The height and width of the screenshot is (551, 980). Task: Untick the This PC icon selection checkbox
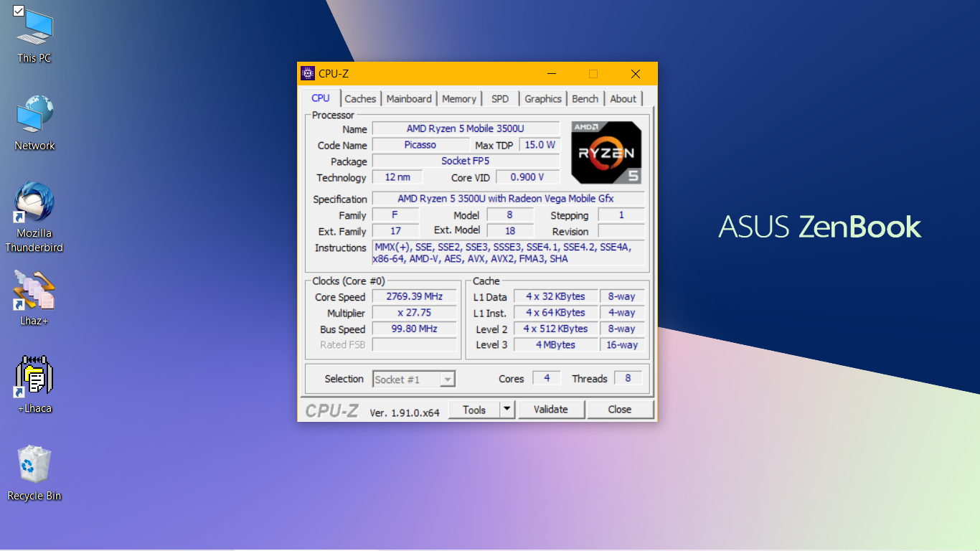click(19, 11)
